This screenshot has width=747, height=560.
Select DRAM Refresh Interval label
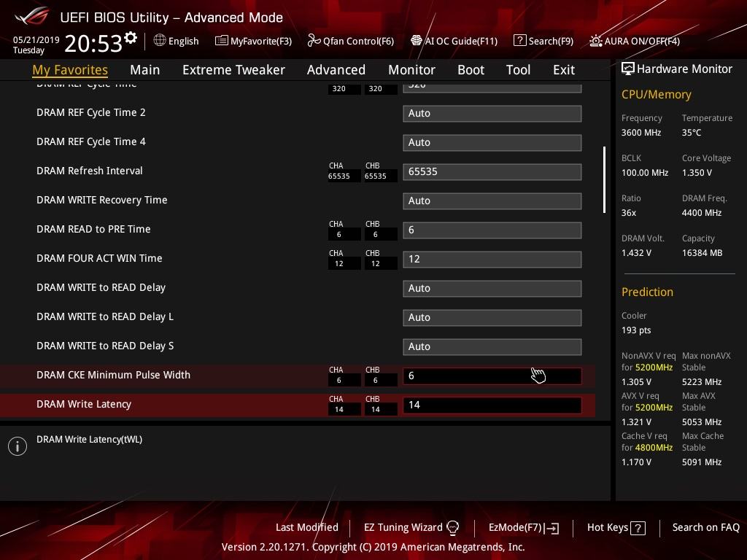tap(90, 171)
